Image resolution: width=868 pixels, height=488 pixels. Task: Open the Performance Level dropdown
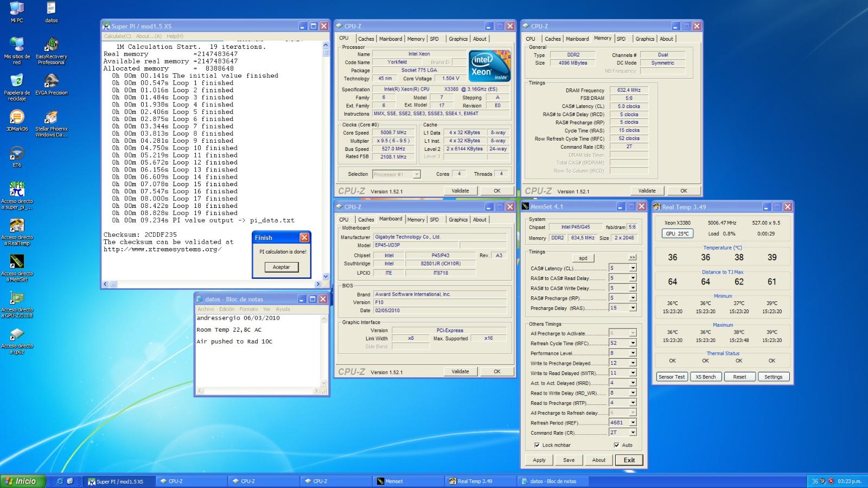click(633, 353)
